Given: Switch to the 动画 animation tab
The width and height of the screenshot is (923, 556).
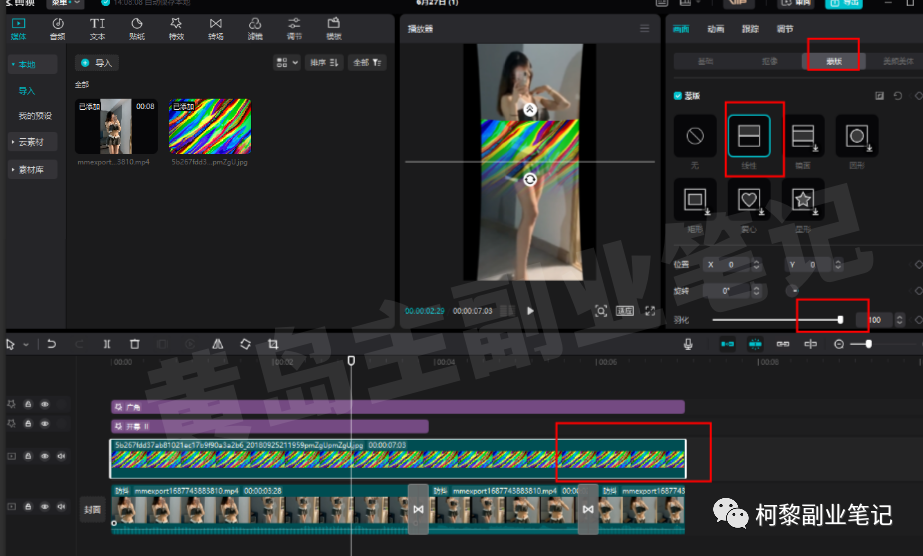Looking at the screenshot, I should tap(716, 29).
